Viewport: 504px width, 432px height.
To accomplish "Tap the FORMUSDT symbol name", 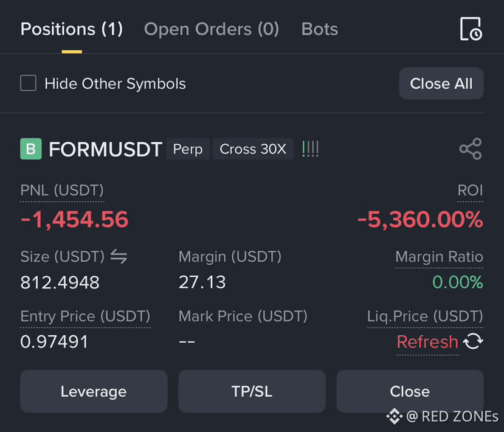I will point(105,149).
